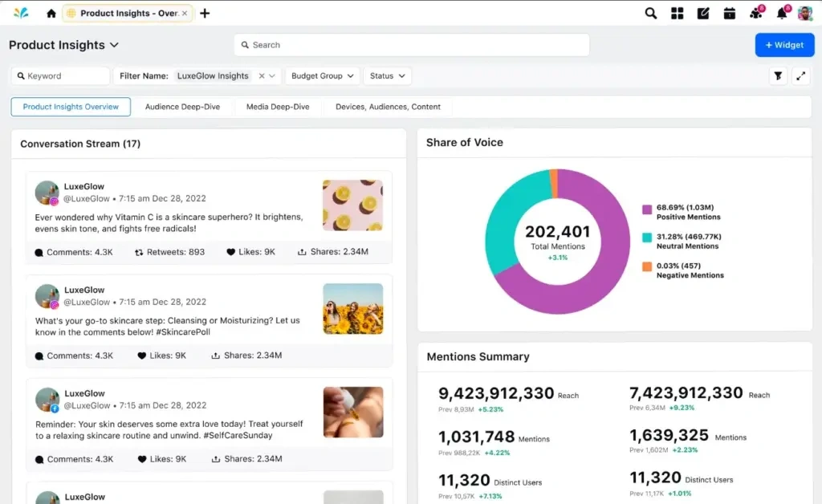Click the purple Positive Mentions legend swatch
The width and height of the screenshot is (822, 504).
(x=647, y=209)
